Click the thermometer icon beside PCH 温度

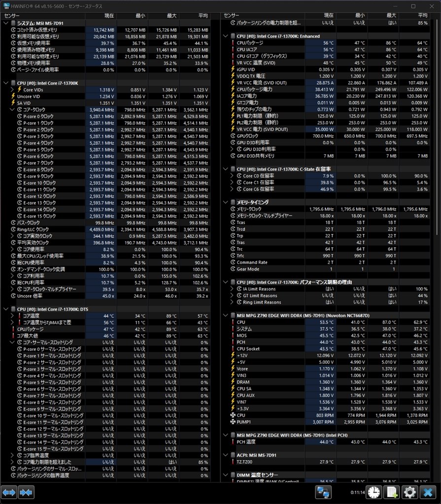click(x=233, y=442)
